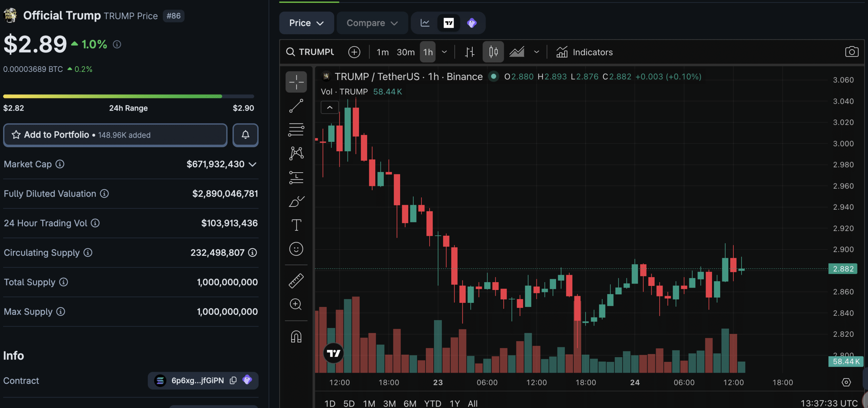Switch to the TradingView chart view

[x=448, y=23]
